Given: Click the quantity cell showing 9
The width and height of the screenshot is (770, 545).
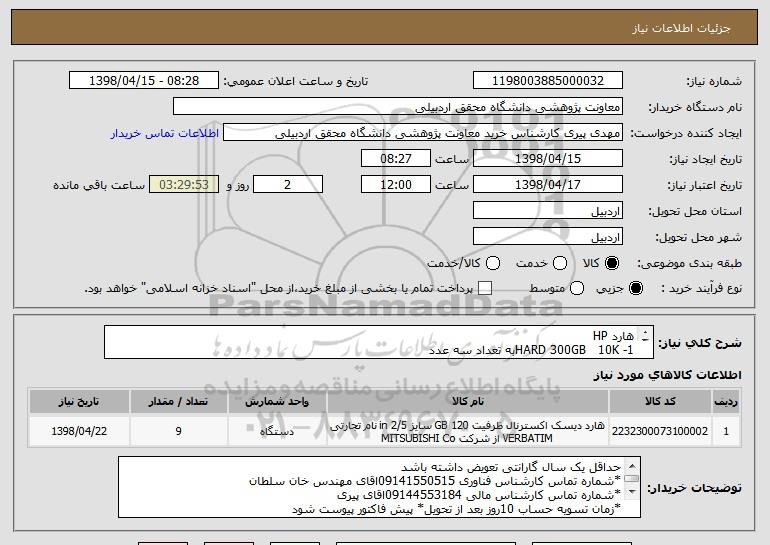Looking at the screenshot, I should [178, 431].
